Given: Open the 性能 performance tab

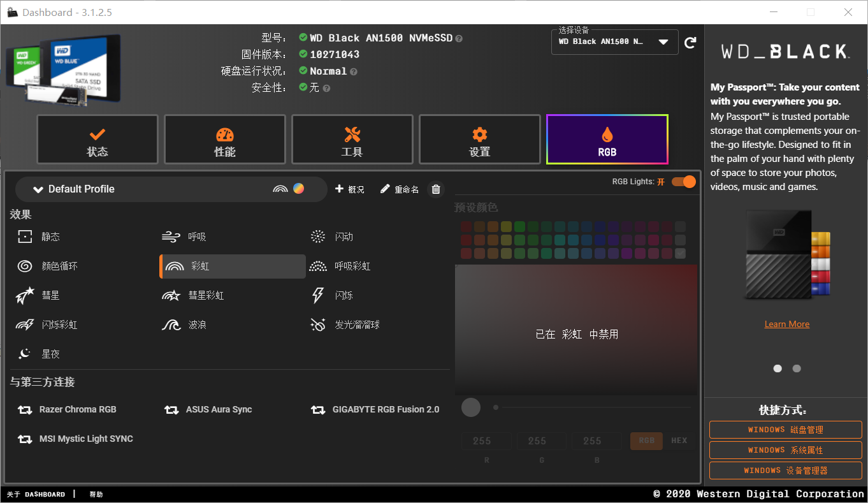Looking at the screenshot, I should coord(225,140).
